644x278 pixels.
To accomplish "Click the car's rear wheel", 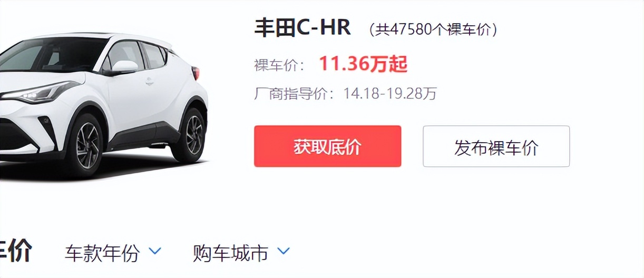I will point(189,134).
